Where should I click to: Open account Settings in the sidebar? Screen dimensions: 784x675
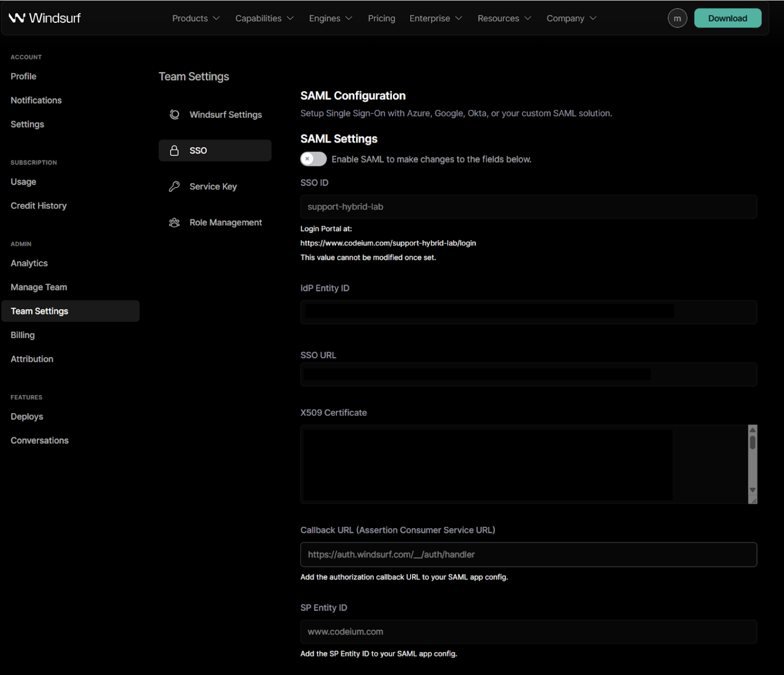(27, 124)
